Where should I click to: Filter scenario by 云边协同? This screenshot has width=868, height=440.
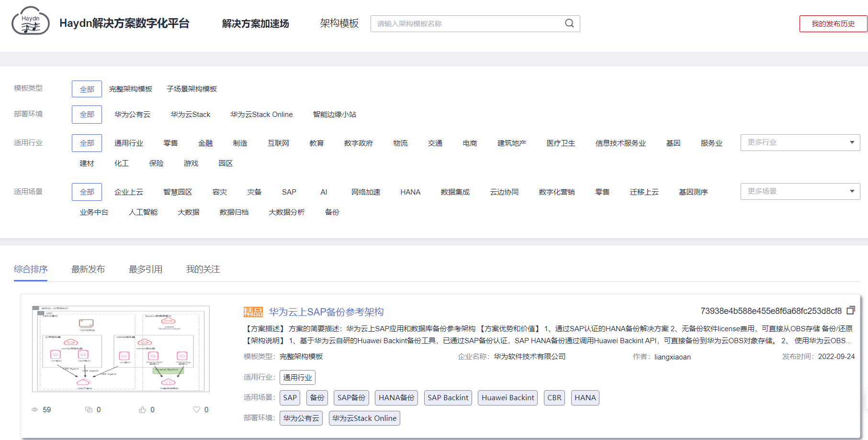504,192
